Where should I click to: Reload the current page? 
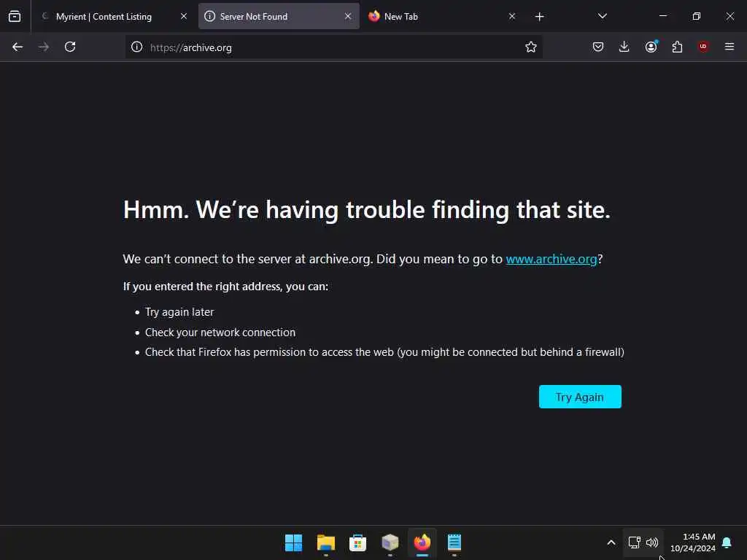point(70,47)
